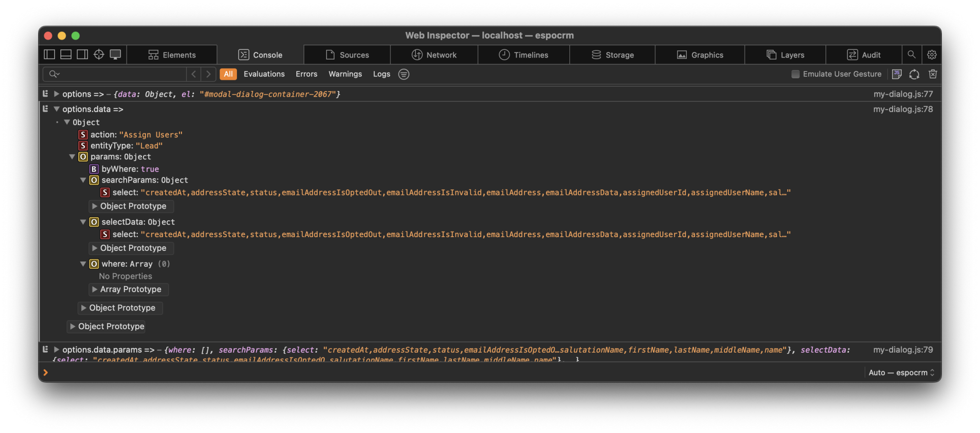Switch to the Network tab
The width and height of the screenshot is (980, 433).
(434, 54)
